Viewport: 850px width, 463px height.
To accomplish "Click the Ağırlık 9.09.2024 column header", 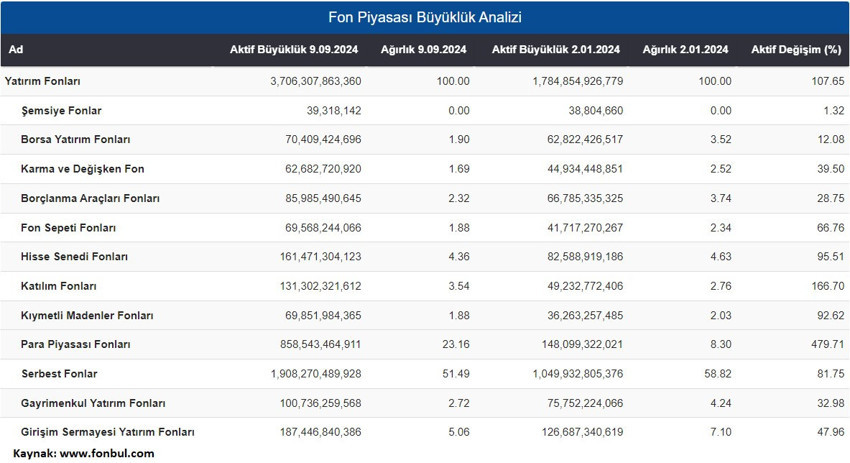I will point(423,50).
